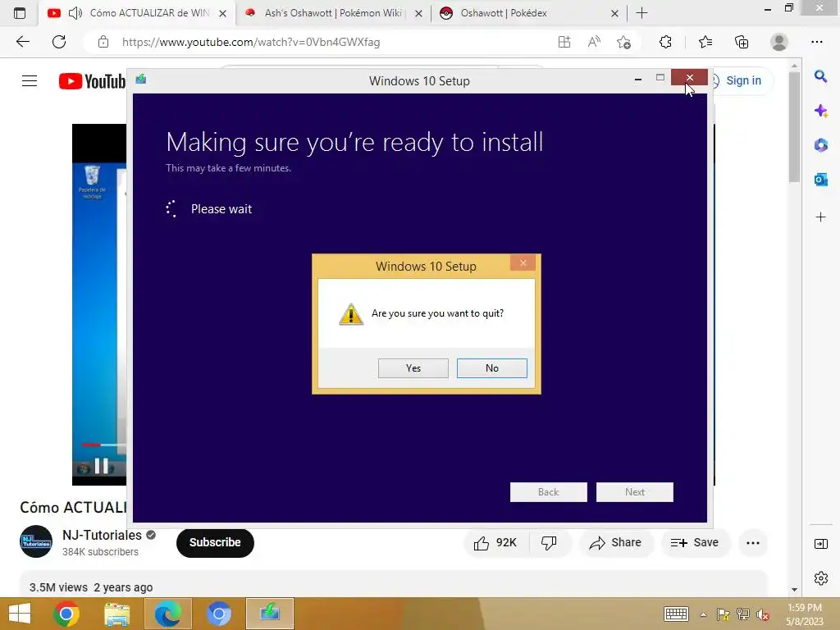Viewport: 840px width, 630px height.
Task: Click the page vertical scrollbar
Action: click(x=794, y=127)
